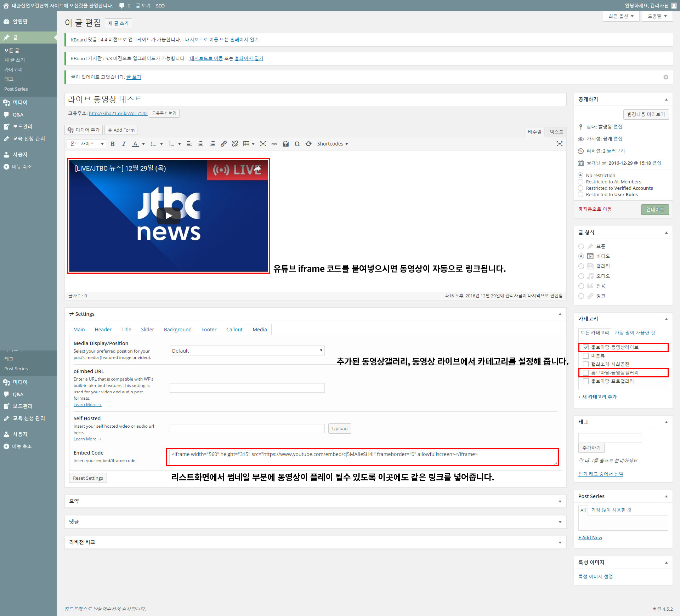This screenshot has width=680, height=616.
Task: Choose the 갤러리 post format
Action: [581, 266]
